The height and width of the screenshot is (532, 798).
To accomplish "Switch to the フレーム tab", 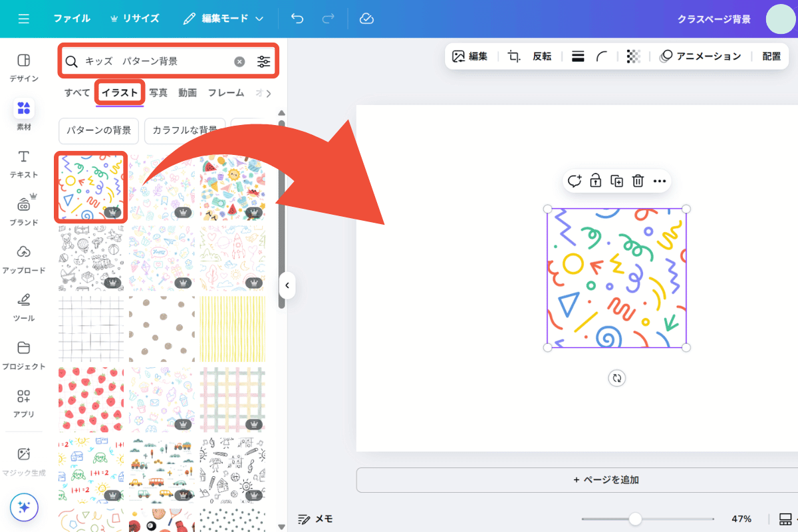I will (226, 92).
